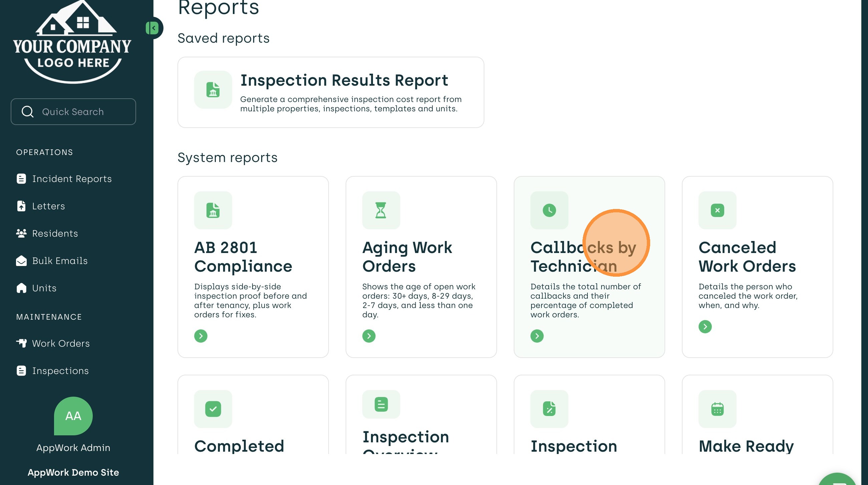
Task: Open Canceled Work Orders via its arrow
Action: point(705,326)
